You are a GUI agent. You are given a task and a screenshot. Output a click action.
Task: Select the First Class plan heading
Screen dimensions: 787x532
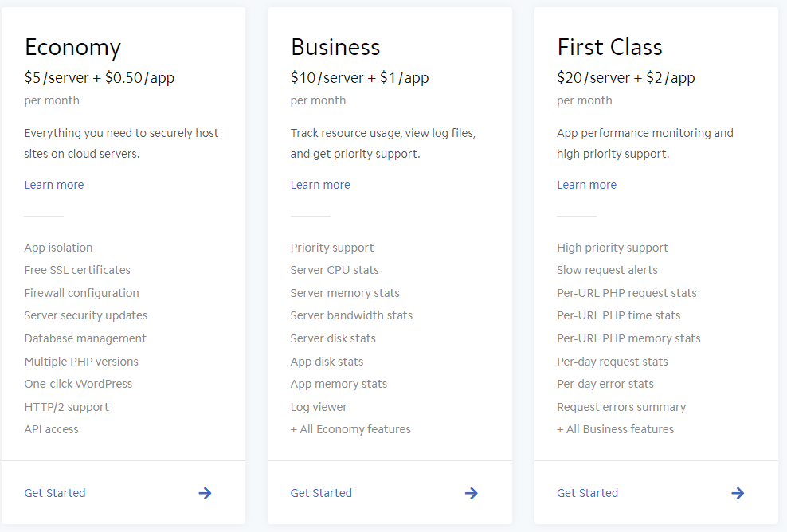click(609, 47)
